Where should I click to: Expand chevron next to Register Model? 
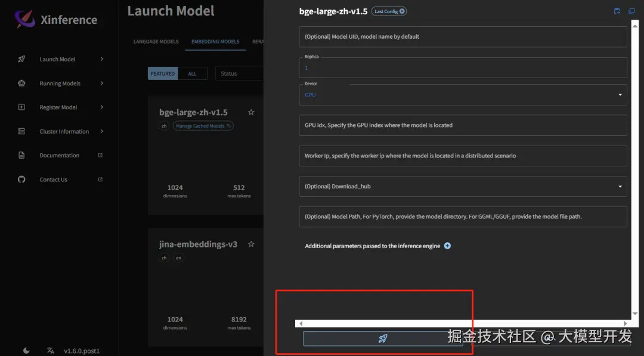(102, 107)
